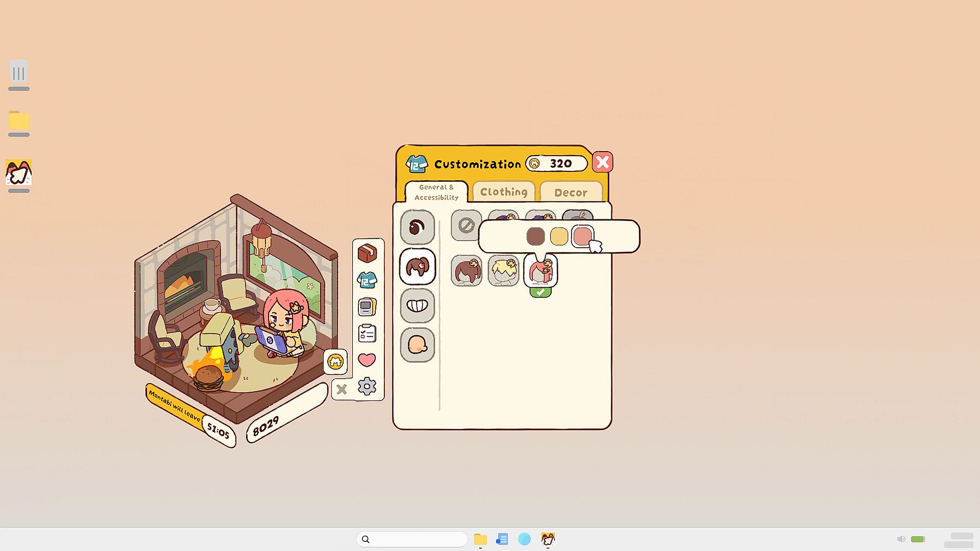Pick the yellow hair color swatch
Viewport: 980px width, 551px height.
tap(559, 236)
